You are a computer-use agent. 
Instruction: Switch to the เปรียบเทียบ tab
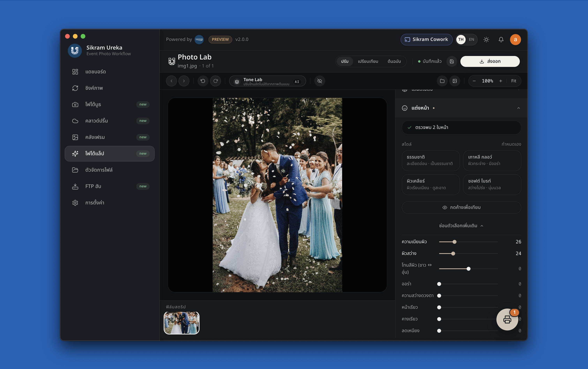coord(368,61)
